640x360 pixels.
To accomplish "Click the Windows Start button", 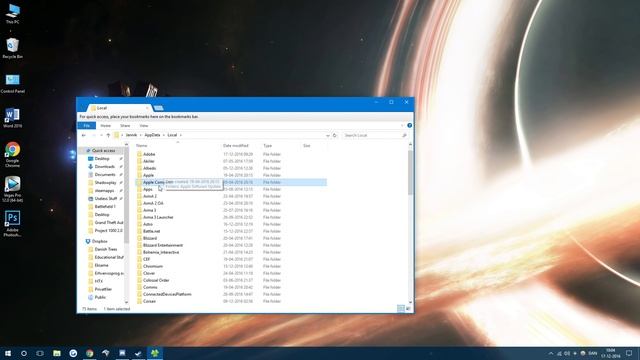I will click(x=7, y=353).
